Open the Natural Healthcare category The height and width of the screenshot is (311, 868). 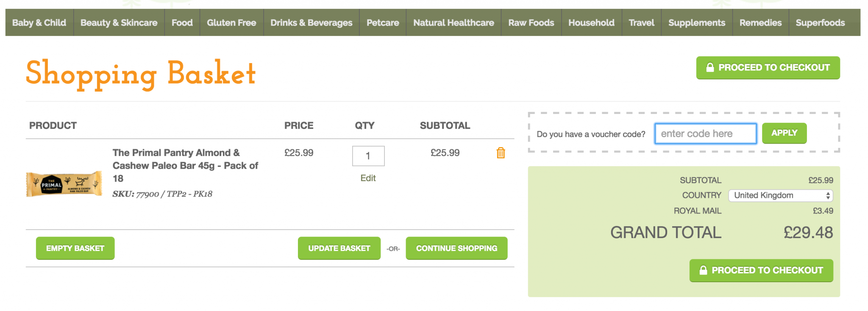453,23
